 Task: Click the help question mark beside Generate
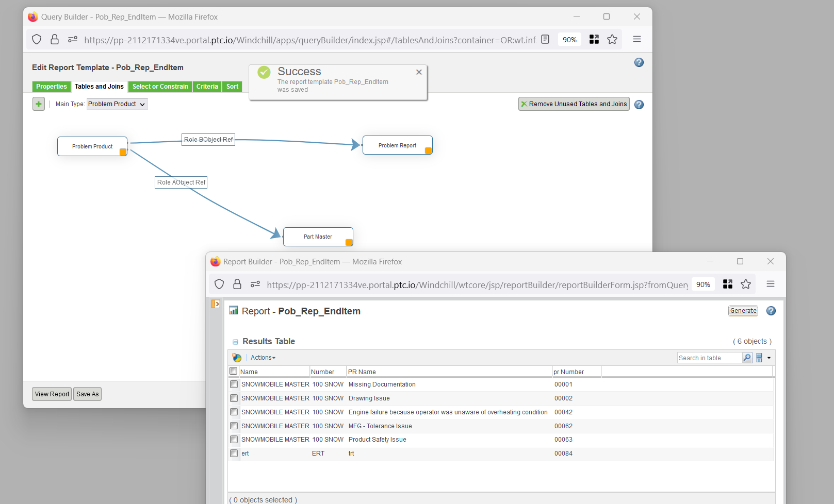point(771,311)
